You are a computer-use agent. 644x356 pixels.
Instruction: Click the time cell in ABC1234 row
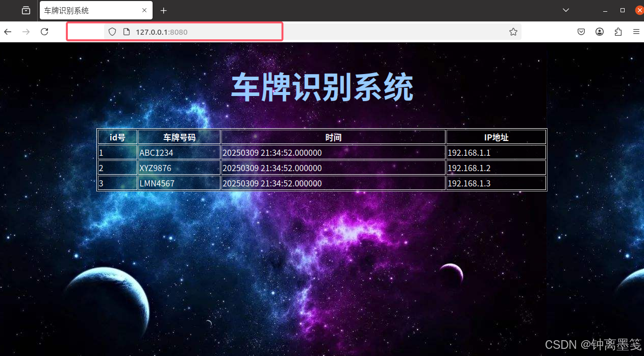coord(333,152)
